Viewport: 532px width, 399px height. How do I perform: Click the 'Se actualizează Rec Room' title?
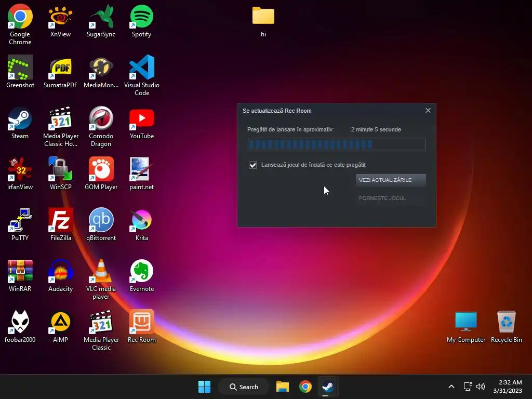click(277, 111)
